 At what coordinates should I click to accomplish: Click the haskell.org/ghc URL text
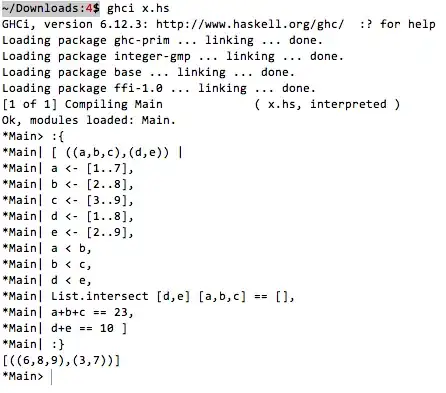[250, 24]
